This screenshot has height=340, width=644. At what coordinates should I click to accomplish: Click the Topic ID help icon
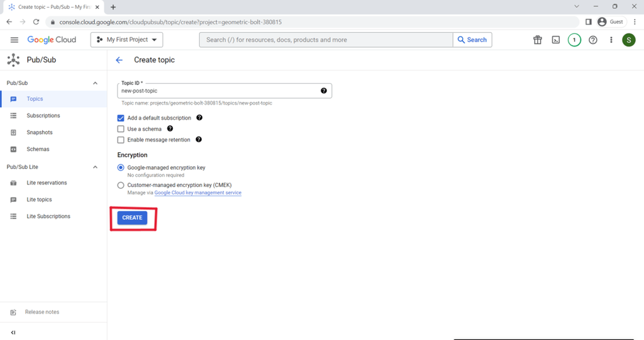[x=324, y=91]
